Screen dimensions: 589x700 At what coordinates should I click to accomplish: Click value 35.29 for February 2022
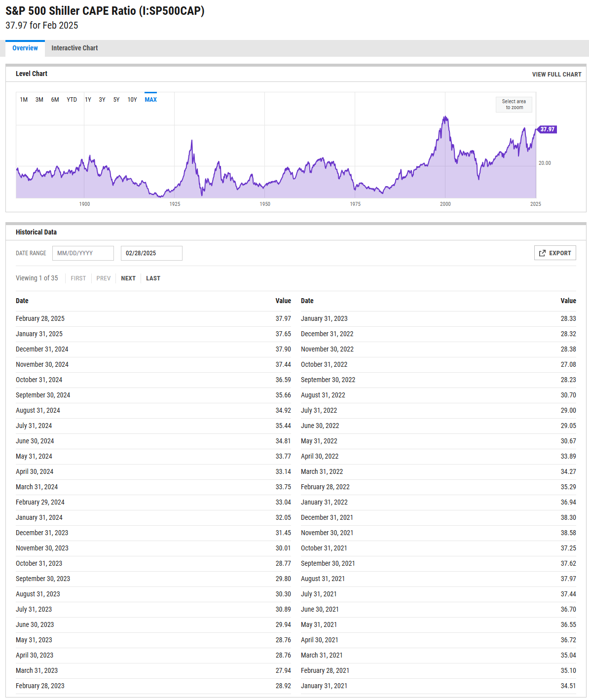pos(568,487)
